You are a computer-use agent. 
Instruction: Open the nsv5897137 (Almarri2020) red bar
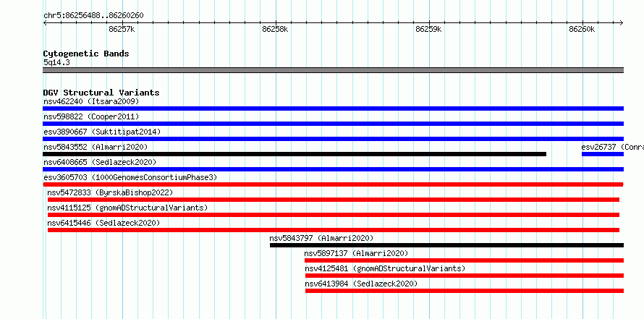tap(464, 260)
